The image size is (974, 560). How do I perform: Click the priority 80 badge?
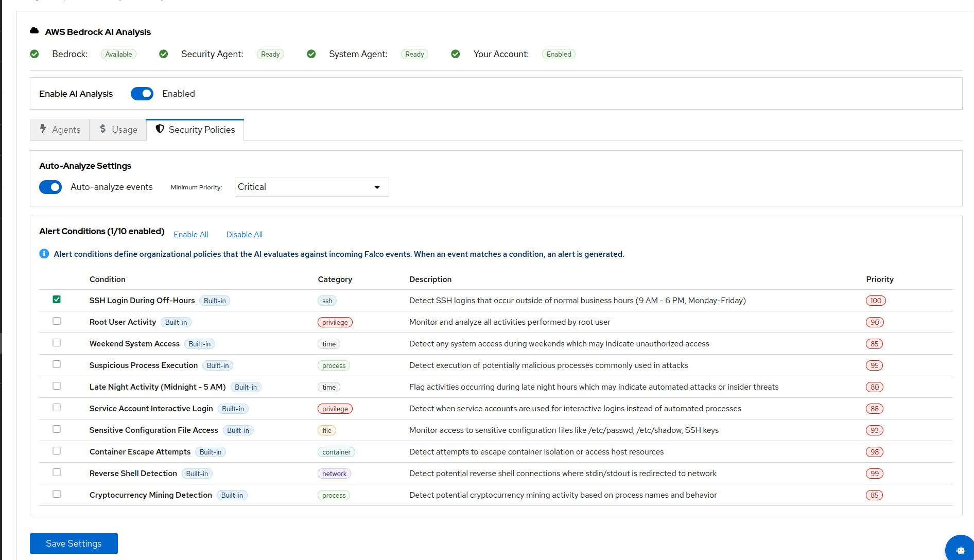pyautogui.click(x=875, y=387)
